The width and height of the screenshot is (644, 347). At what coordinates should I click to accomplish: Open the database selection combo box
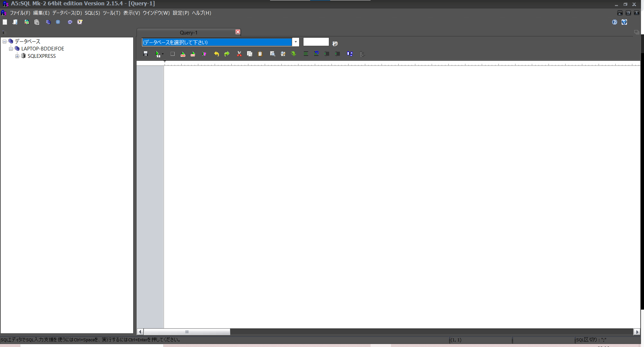pos(220,42)
